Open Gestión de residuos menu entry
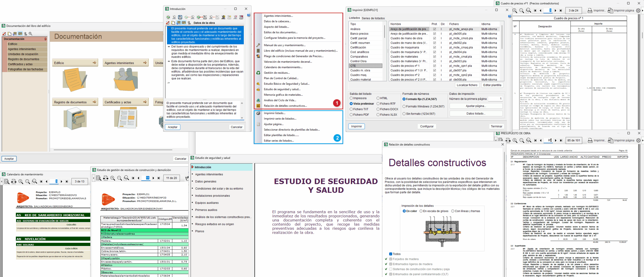644x277 pixels. [x=276, y=73]
